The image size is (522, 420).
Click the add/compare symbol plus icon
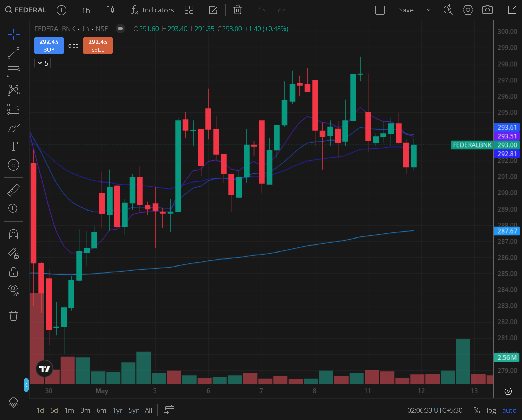61,10
